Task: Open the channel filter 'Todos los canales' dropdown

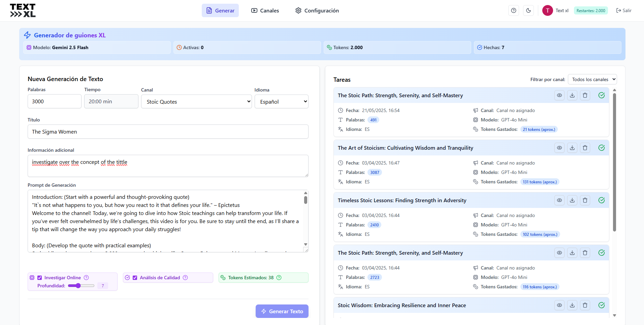Action: click(x=592, y=79)
